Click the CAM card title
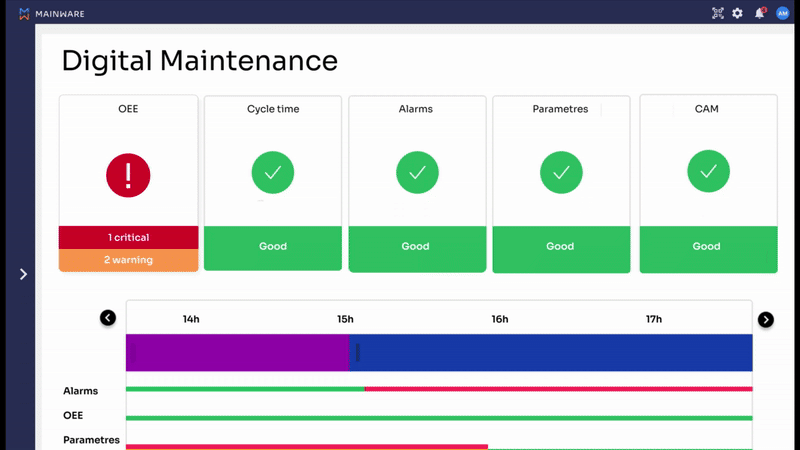Image resolution: width=800 pixels, height=450 pixels. pyautogui.click(x=707, y=109)
